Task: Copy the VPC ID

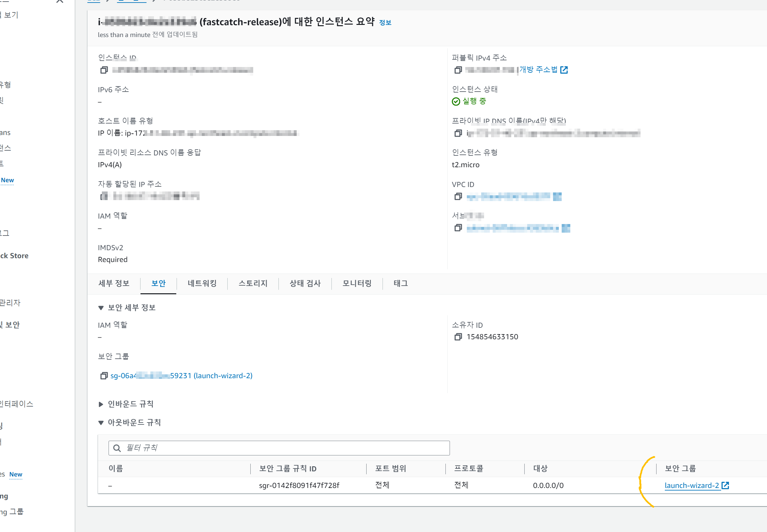Action: [458, 197]
